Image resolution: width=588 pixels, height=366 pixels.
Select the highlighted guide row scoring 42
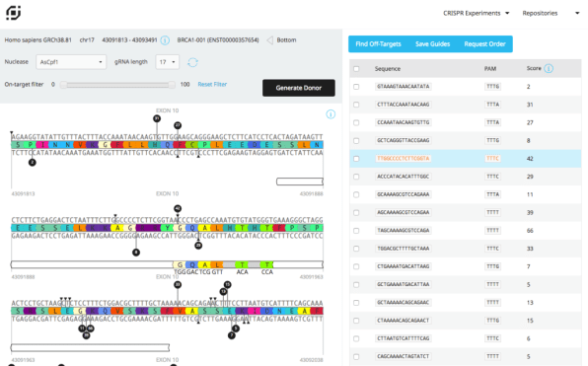(x=465, y=159)
